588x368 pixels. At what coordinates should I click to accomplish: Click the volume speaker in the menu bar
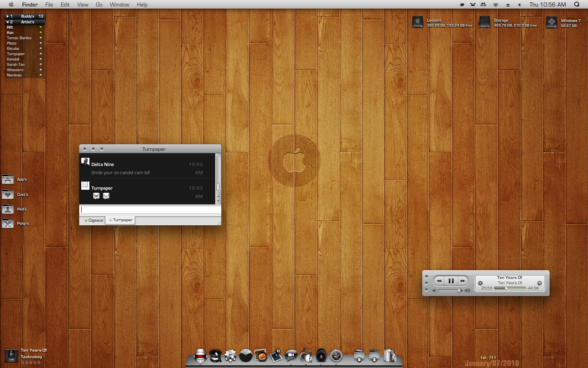point(519,5)
